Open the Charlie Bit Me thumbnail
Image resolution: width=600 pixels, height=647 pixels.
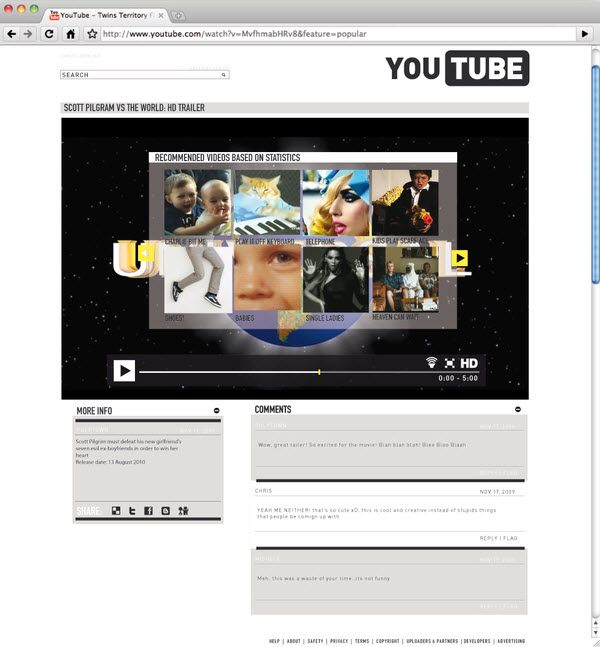tap(197, 203)
